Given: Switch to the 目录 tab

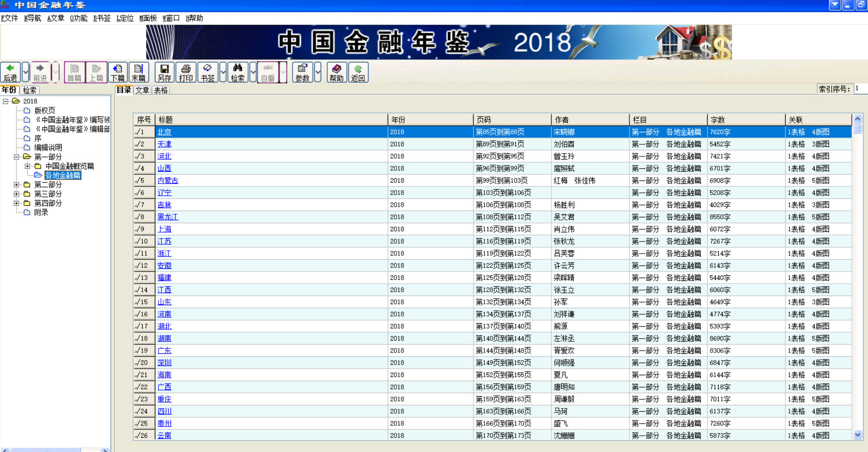Looking at the screenshot, I should [124, 90].
